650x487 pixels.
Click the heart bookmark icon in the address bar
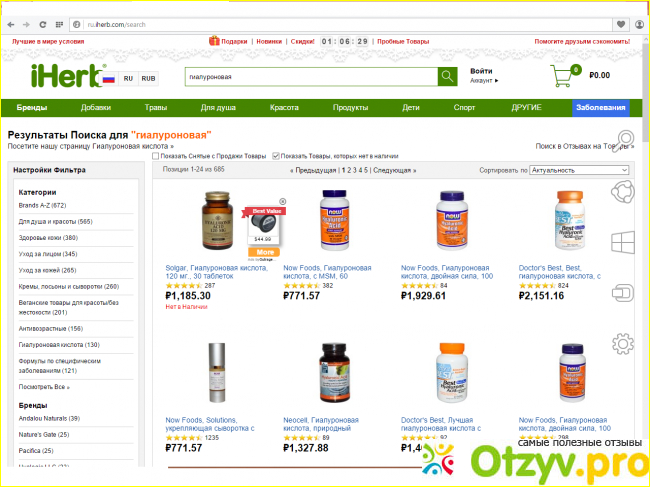[x=621, y=25]
